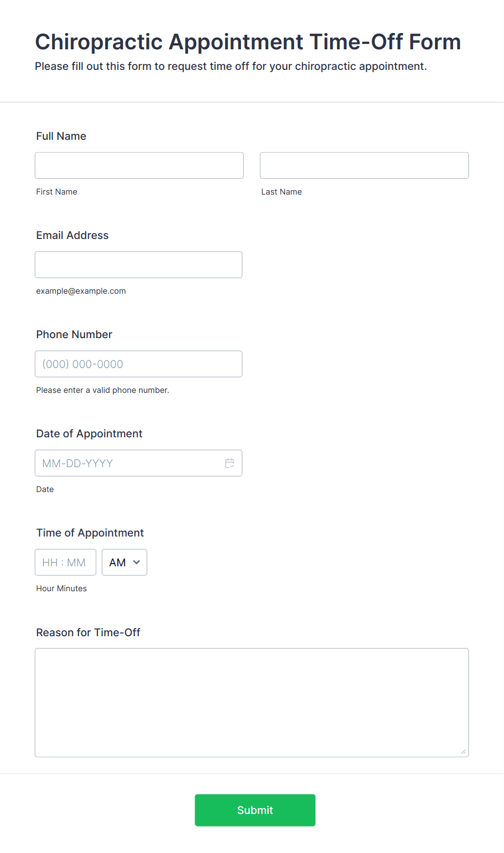The width and height of the screenshot is (504, 853).
Task: Click the Phone Number label
Action: (x=74, y=334)
